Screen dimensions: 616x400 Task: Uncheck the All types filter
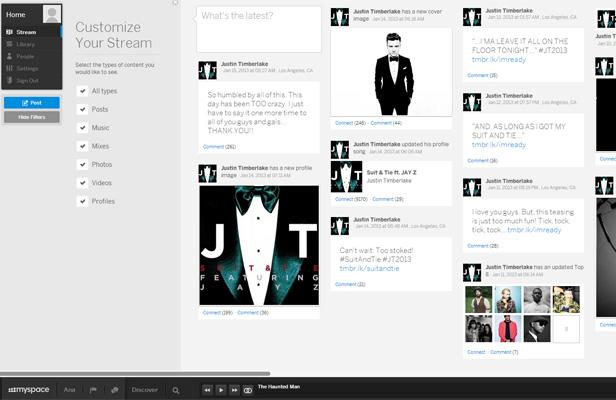coord(82,91)
